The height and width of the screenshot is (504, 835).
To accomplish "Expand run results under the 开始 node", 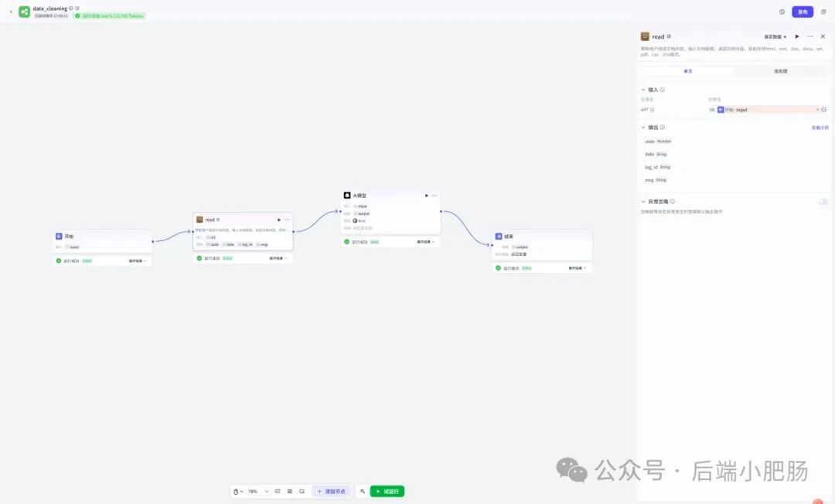I will pos(138,261).
